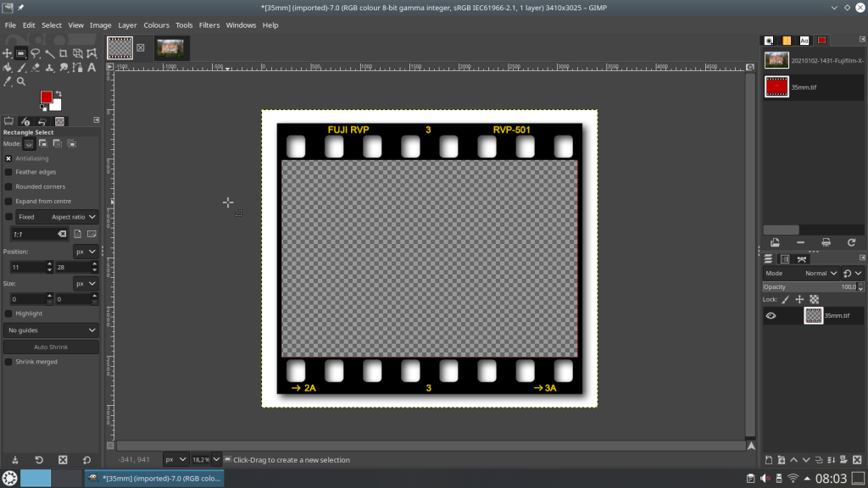Switch to the Channels tab
Image resolution: width=868 pixels, height=488 pixels.
pos(785,259)
